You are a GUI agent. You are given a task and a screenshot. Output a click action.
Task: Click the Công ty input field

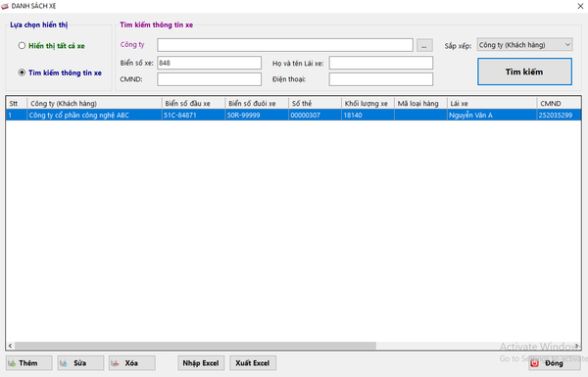(285, 45)
